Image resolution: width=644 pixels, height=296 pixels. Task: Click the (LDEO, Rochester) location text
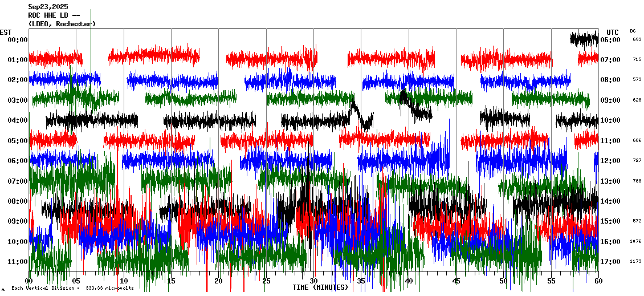click(62, 24)
